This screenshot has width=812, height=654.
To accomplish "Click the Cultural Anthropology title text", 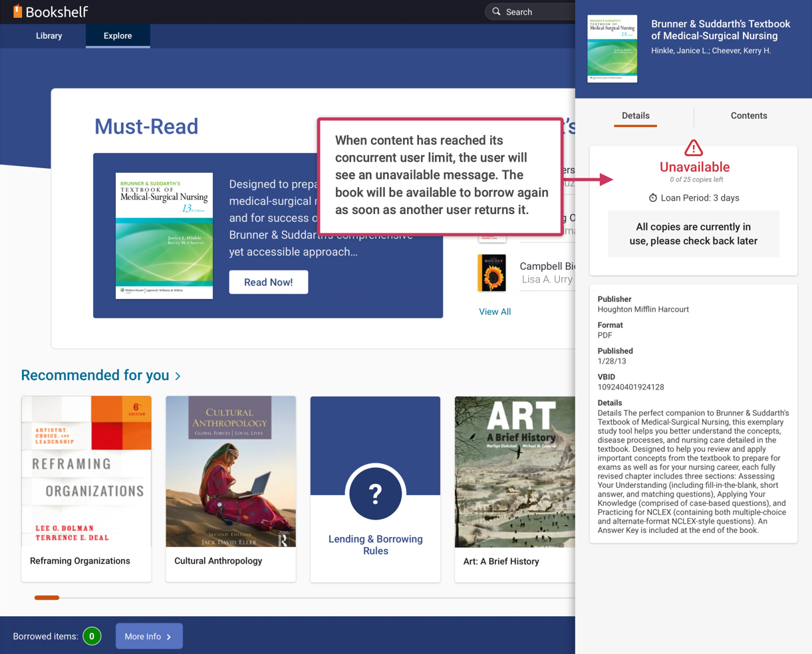I will [218, 561].
